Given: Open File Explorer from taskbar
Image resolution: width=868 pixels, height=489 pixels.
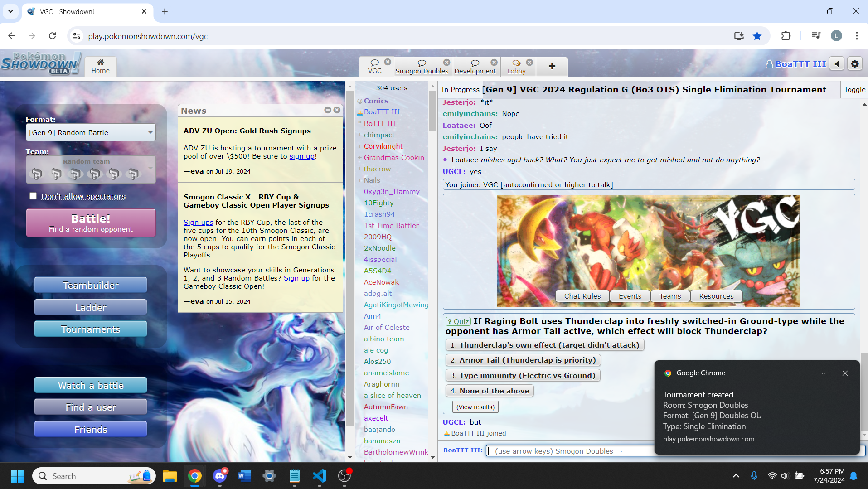Looking at the screenshot, I should tap(170, 476).
